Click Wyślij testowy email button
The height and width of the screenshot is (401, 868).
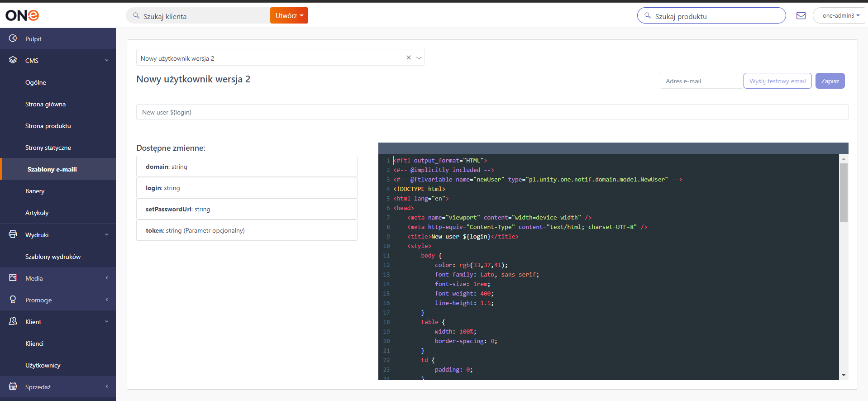(x=777, y=81)
